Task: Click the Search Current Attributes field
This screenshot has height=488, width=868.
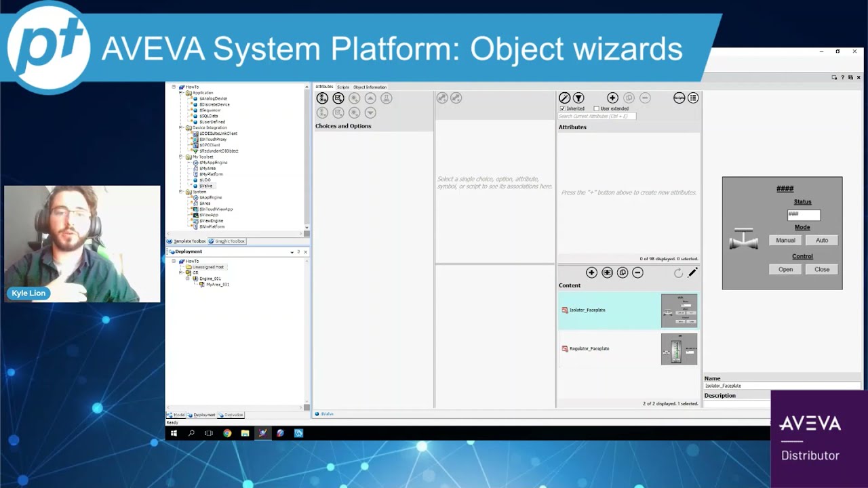Action: tap(597, 116)
